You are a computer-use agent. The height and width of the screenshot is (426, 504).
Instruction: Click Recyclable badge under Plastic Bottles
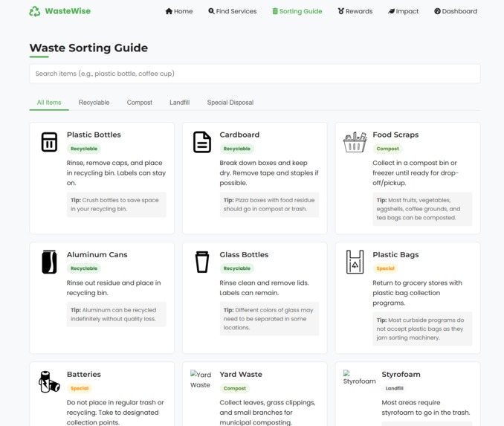84,149
